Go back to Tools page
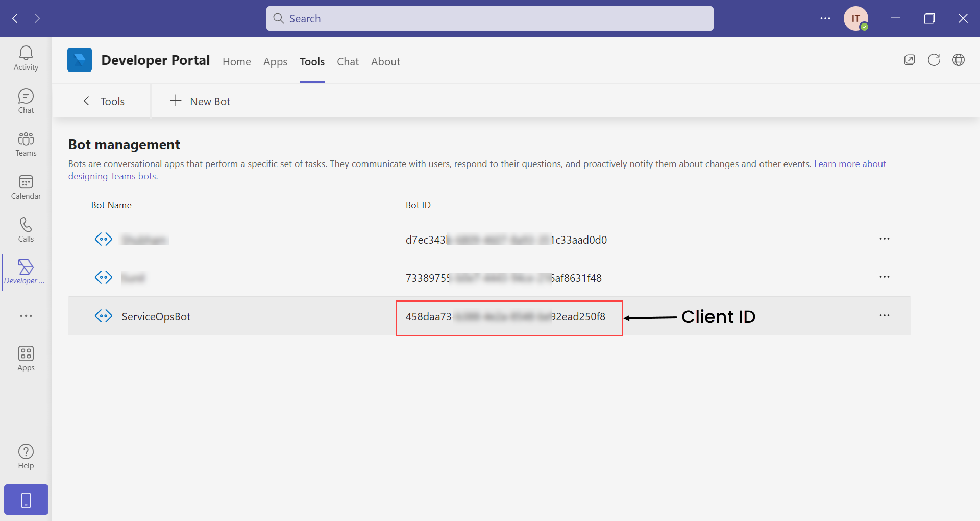980x521 pixels. (104, 101)
